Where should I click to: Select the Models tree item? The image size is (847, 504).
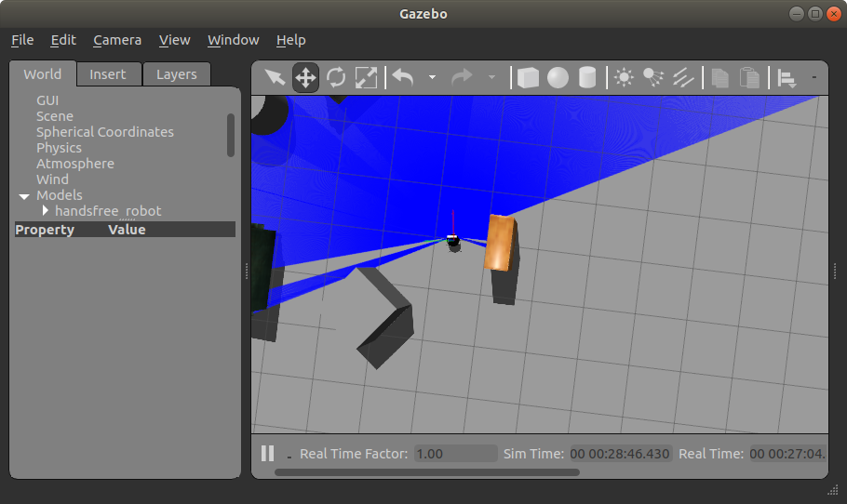(60, 194)
